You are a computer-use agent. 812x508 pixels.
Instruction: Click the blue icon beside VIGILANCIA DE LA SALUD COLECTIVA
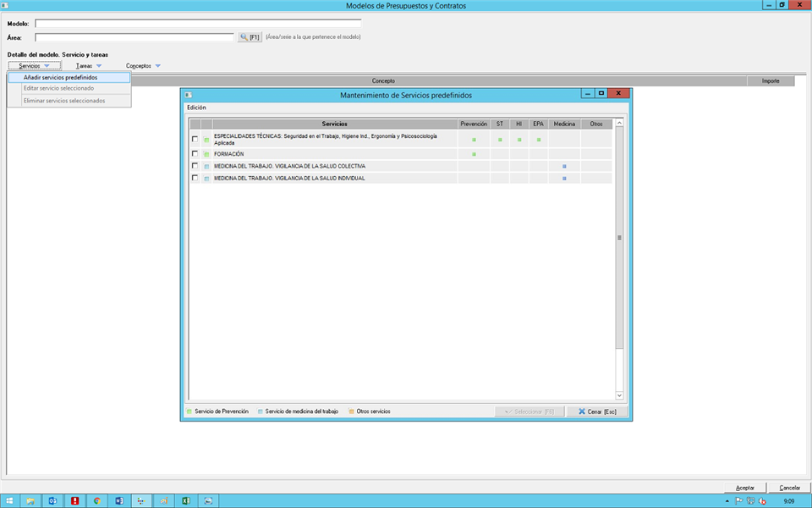point(206,166)
